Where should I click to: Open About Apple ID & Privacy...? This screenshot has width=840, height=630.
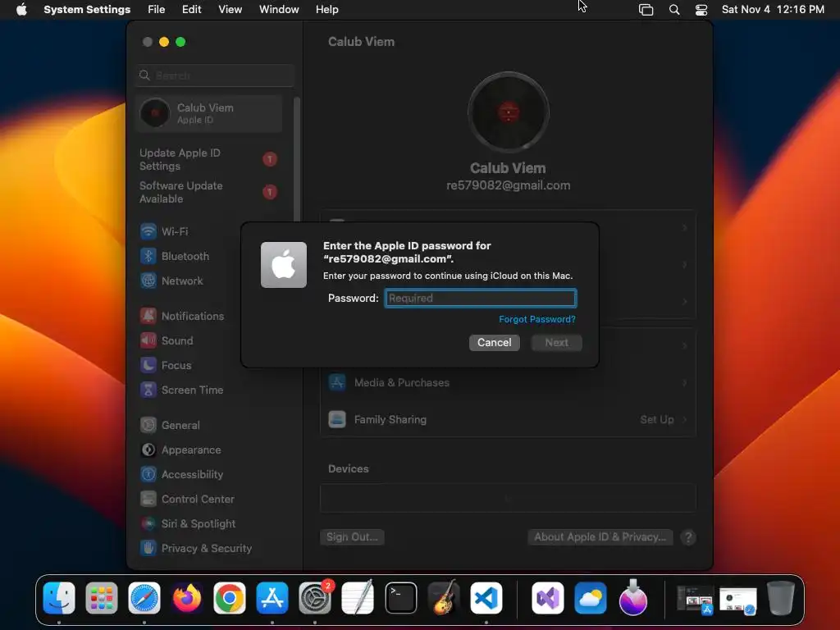tap(600, 536)
